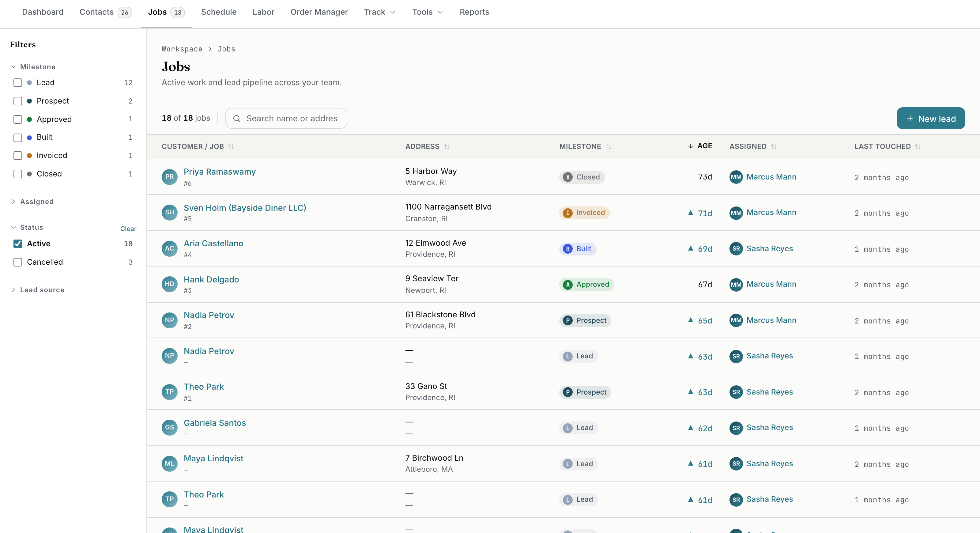Viewport: 980px width, 533px height.
Task: Go to the Dashboard tab
Action: 43,12
